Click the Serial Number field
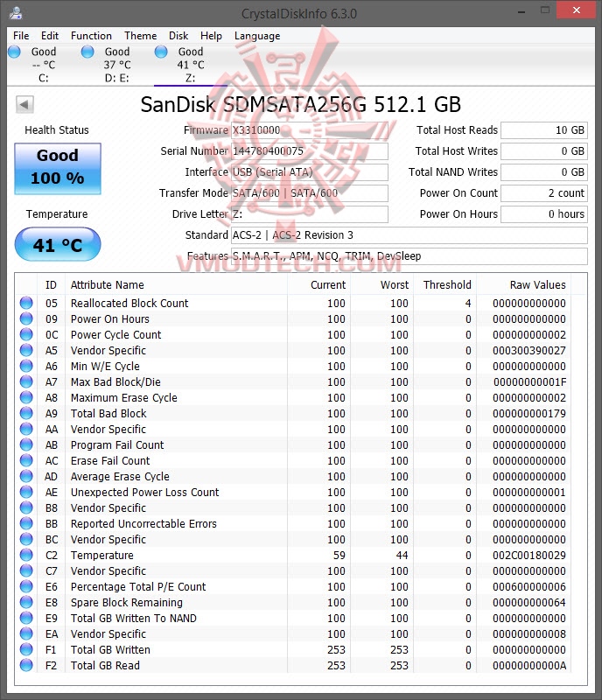This screenshot has width=602, height=700. point(310,151)
